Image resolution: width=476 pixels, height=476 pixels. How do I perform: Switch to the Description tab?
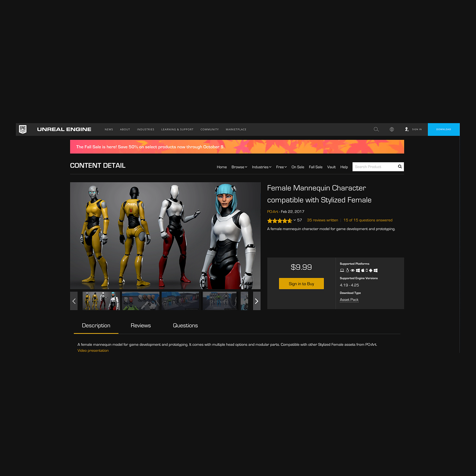[x=96, y=326]
